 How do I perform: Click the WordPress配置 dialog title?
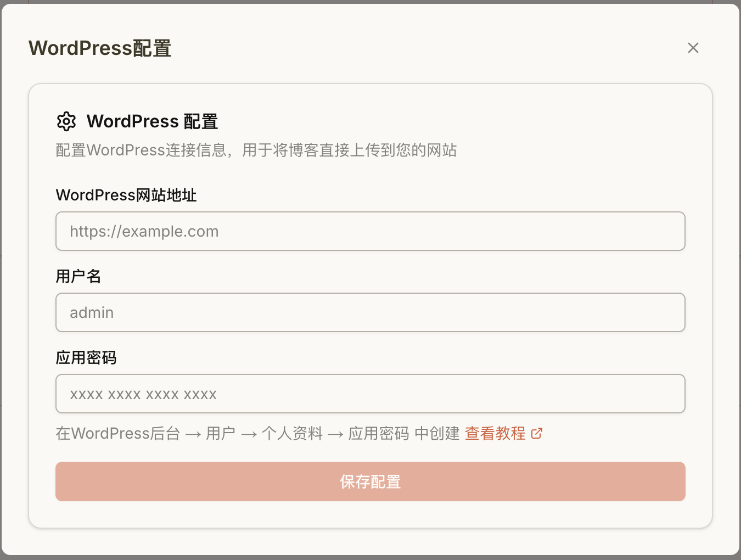point(100,48)
